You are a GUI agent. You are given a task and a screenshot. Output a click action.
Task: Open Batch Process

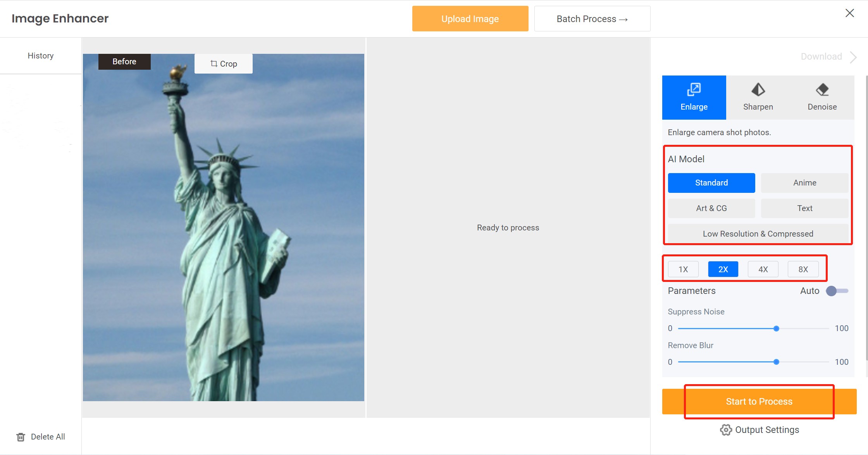point(592,19)
